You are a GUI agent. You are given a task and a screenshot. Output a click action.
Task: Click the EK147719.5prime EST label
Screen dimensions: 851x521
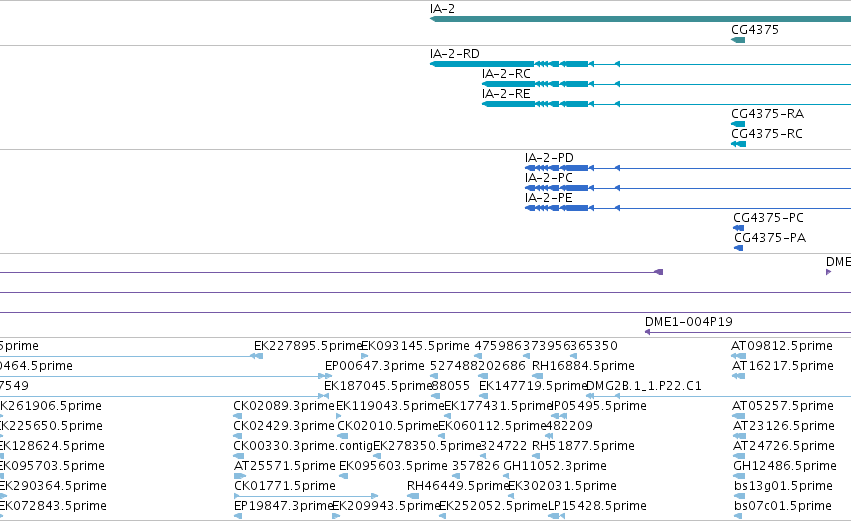(534, 386)
